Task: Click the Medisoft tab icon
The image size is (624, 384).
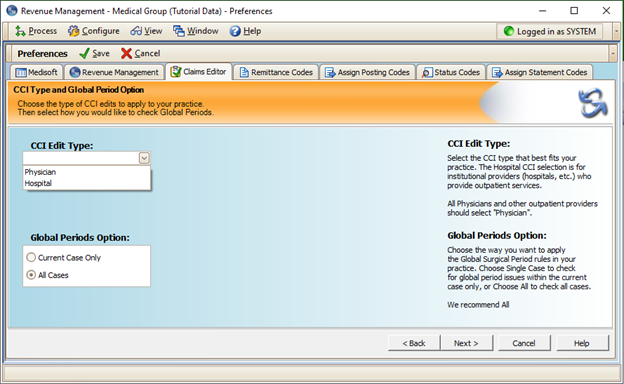Action: 21,72
